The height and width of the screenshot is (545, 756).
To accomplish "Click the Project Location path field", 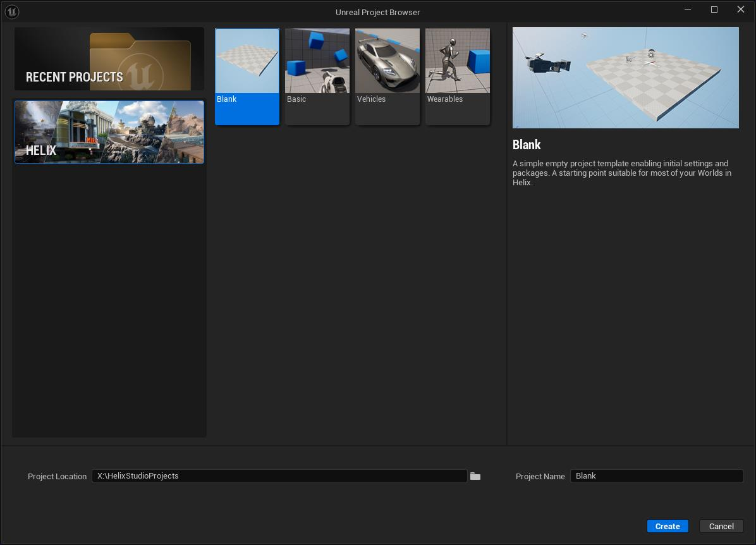I will 279,476.
